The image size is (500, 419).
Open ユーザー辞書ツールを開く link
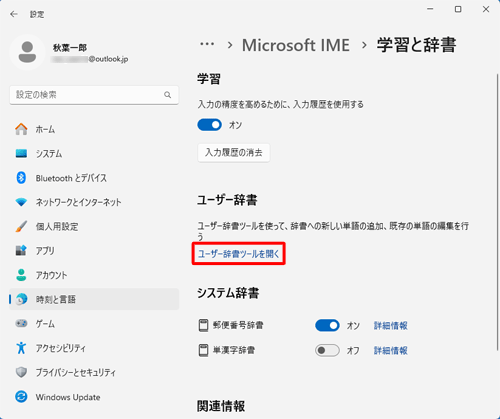(x=239, y=254)
